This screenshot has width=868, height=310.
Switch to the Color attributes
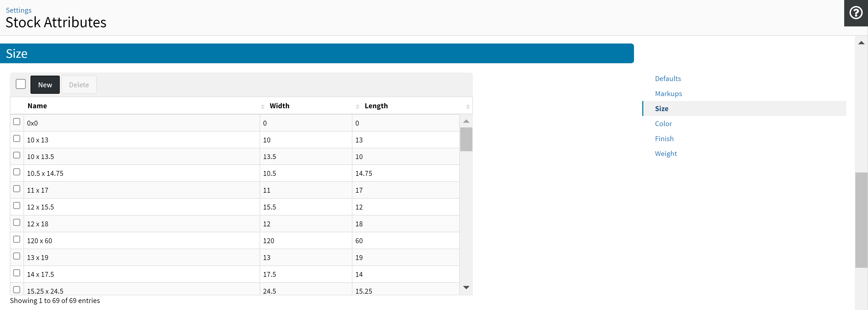point(663,124)
